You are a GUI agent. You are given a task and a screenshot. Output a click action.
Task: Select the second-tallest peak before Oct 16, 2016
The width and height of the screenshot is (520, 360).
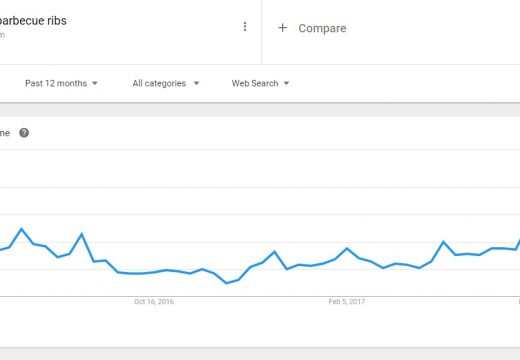tap(82, 234)
